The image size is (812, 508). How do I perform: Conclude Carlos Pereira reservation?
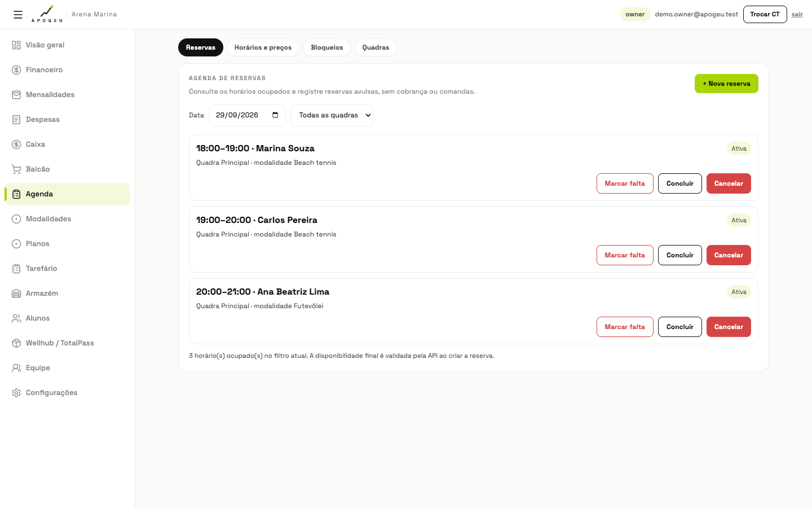coord(680,255)
